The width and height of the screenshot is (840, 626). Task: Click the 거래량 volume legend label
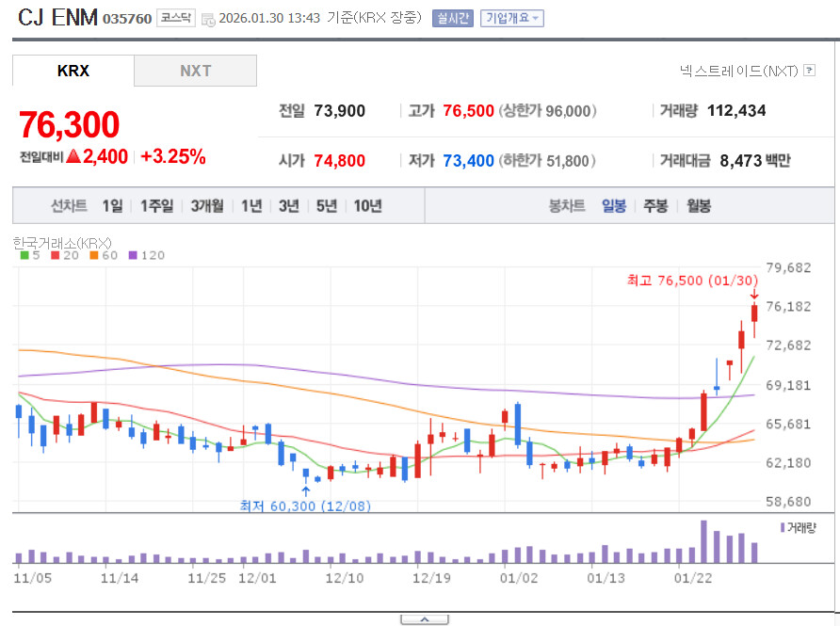[x=801, y=528]
